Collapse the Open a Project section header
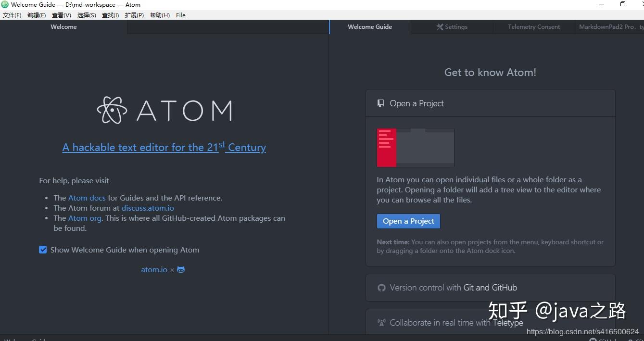The width and height of the screenshot is (644, 341). (417, 103)
